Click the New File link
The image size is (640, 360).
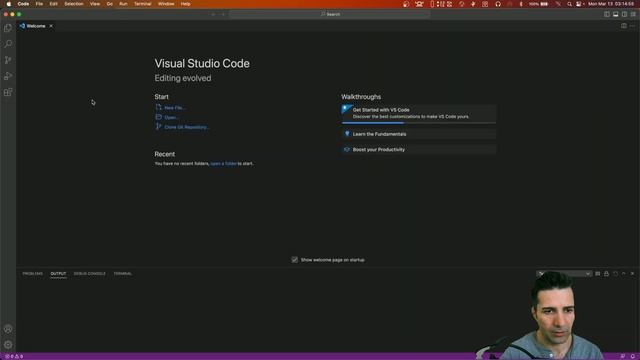(175, 108)
